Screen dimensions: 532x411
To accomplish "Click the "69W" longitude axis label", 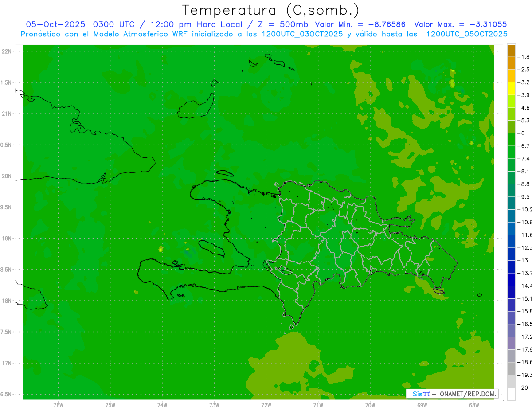I will 422,405.
